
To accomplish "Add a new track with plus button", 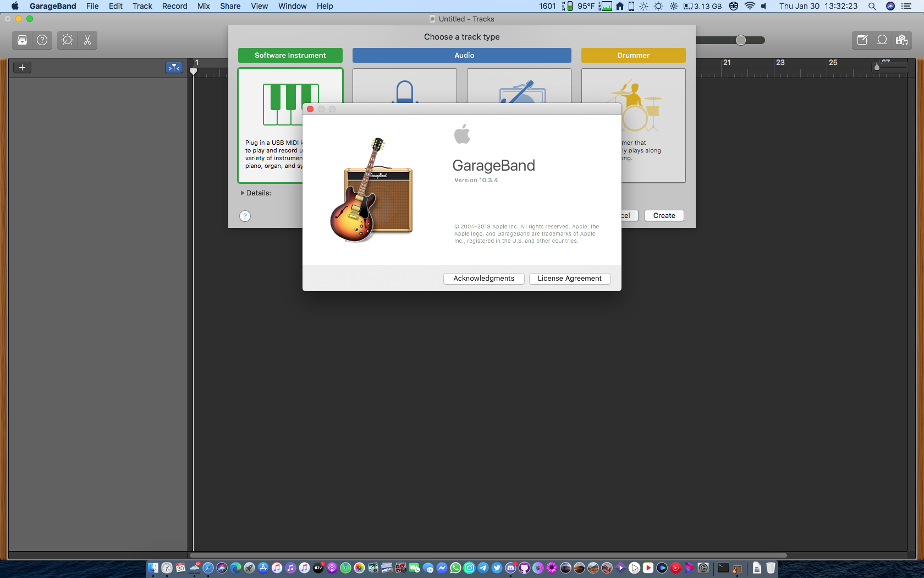I will pyautogui.click(x=22, y=67).
